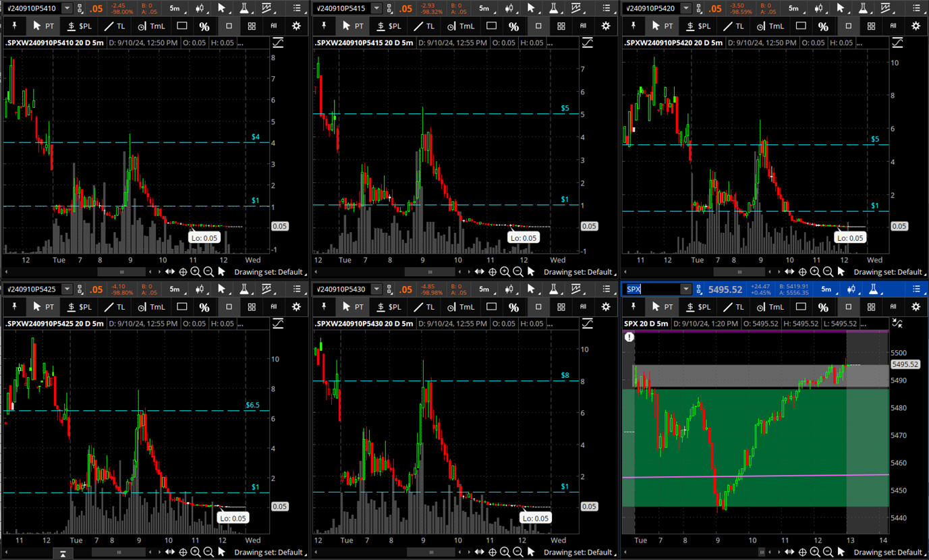Click the pin icon in P5415 chart toolbar
Viewport: 929px width, 560px height.
coord(324,26)
